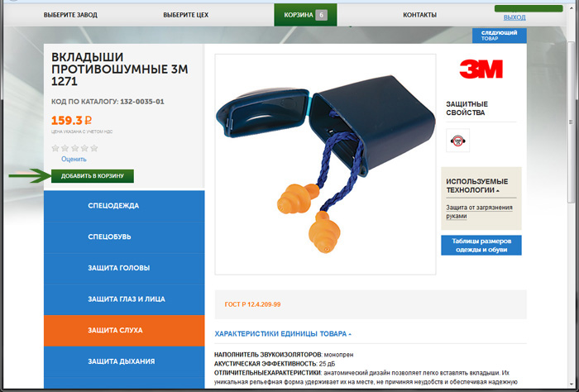This screenshot has width=579, height=392.
Task: Open the ВЫБЕРИТЕ ЦЕХ menu
Action: point(186,15)
